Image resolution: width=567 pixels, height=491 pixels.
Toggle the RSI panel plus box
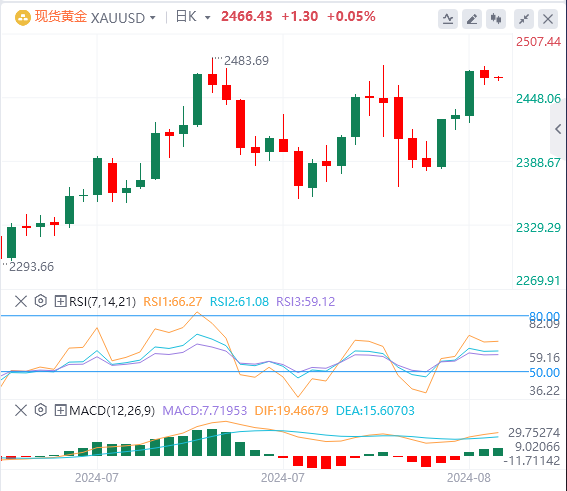click(60, 301)
